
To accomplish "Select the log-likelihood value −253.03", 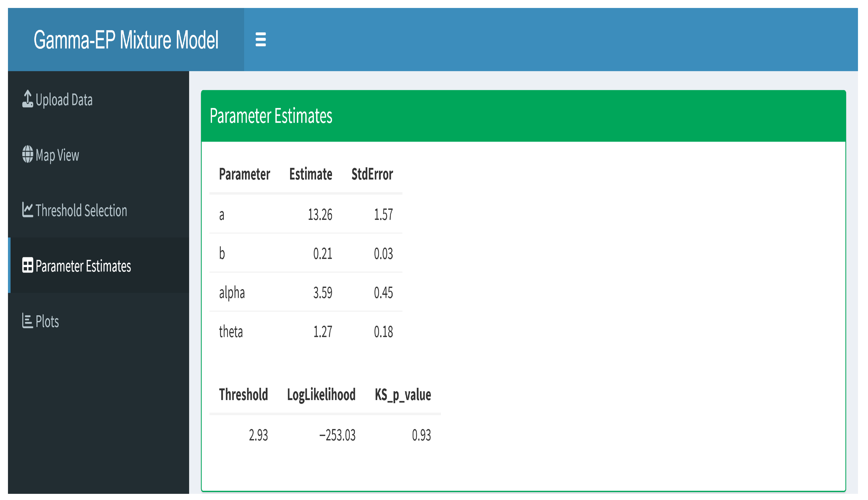I will tap(337, 436).
